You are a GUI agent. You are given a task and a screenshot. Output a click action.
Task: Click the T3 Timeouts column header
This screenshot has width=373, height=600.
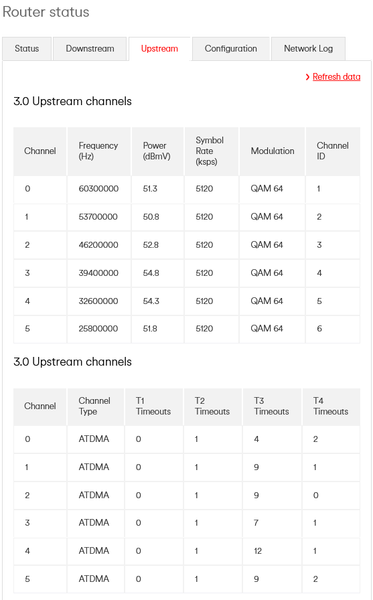272,406
